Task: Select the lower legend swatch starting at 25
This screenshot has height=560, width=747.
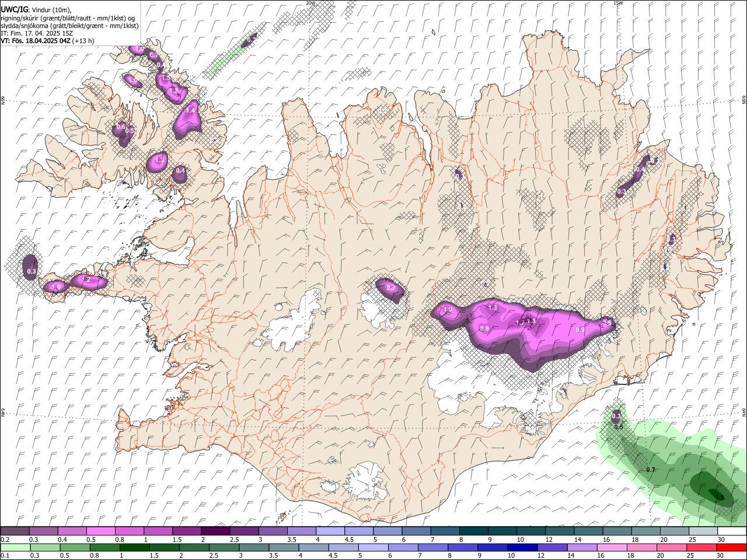Action: point(702,547)
